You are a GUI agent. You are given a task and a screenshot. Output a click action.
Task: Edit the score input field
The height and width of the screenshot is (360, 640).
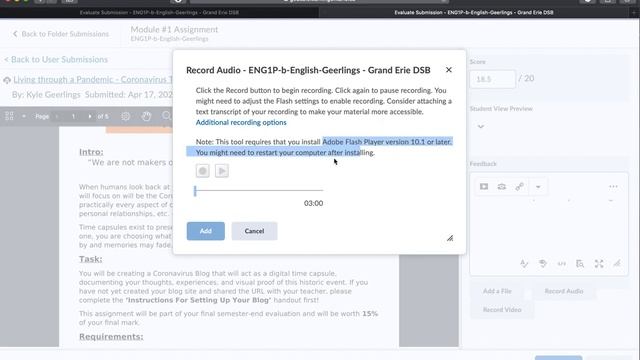click(x=492, y=79)
